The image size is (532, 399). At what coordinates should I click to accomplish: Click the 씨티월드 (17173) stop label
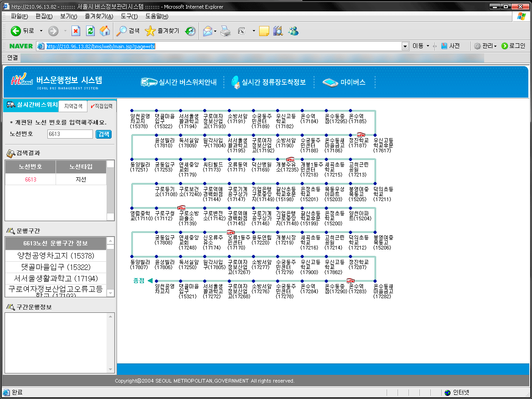coord(213,167)
